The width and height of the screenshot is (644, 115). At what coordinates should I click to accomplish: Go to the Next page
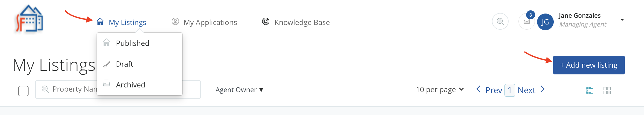click(531, 90)
